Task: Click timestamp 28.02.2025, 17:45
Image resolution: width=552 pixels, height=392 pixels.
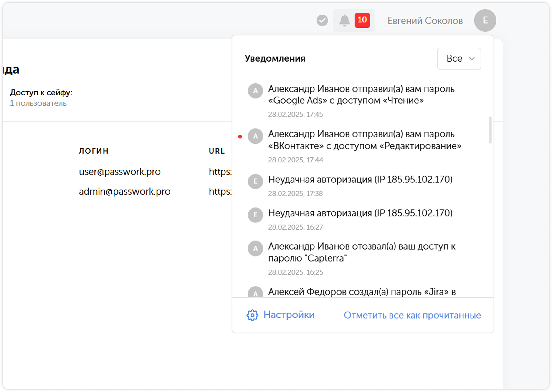Action: pos(295,114)
